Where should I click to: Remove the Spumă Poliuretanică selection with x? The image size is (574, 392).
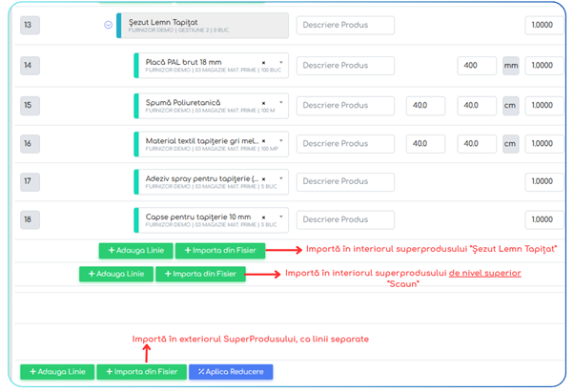tap(263, 103)
